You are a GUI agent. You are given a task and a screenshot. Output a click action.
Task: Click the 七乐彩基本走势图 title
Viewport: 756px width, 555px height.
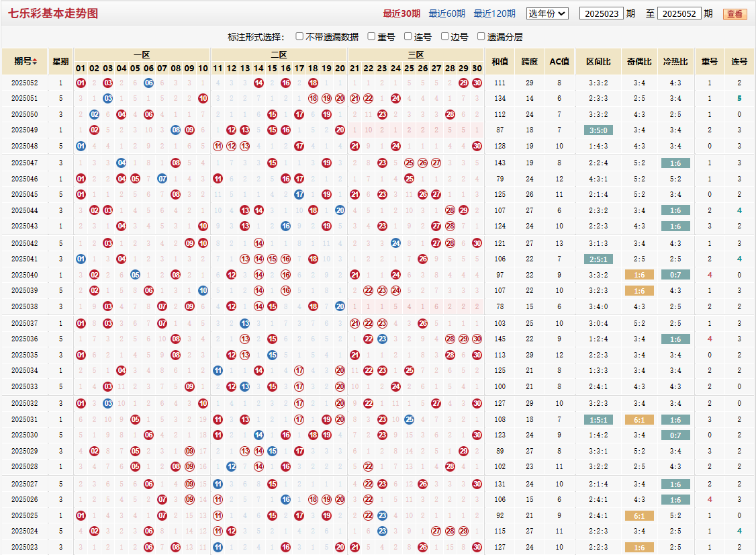[x=53, y=13]
